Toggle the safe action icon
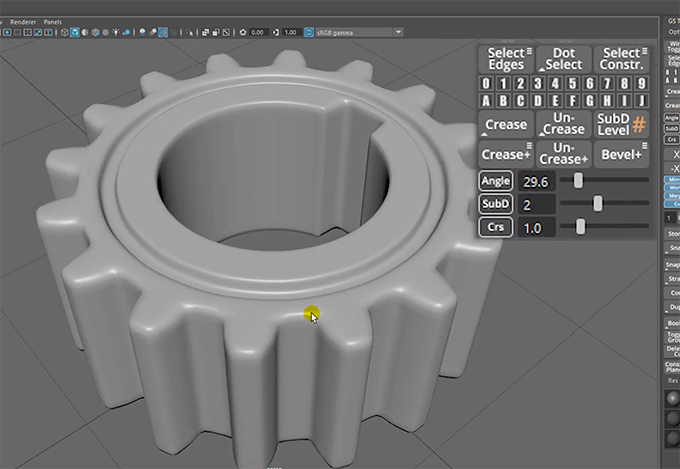Viewport: 680px width, 469px height. (x=38, y=33)
